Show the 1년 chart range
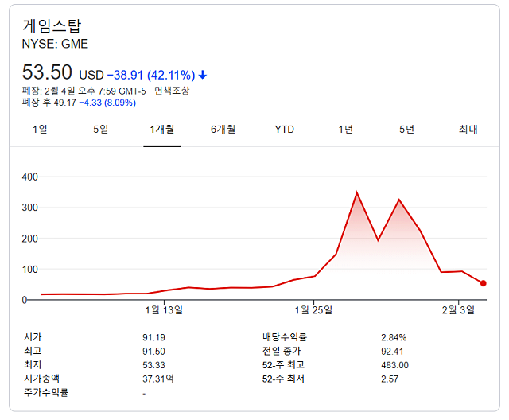This screenshot has height=420, width=509. (345, 130)
